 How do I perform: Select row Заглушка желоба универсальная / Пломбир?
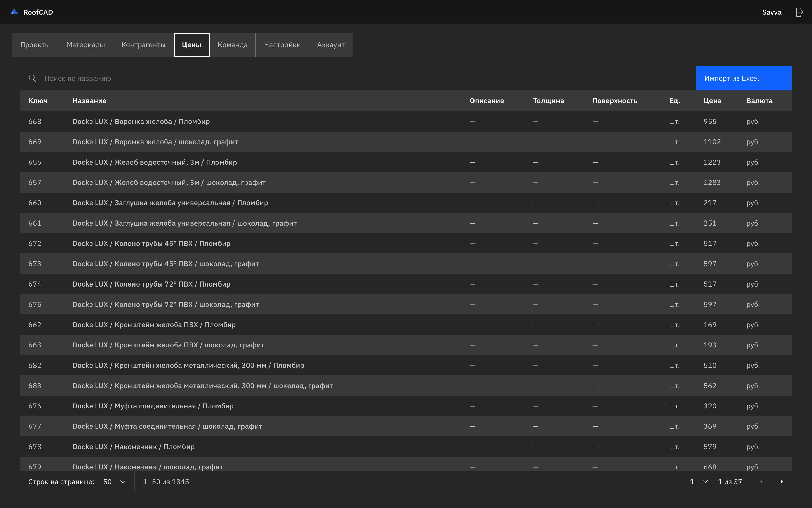click(406, 203)
